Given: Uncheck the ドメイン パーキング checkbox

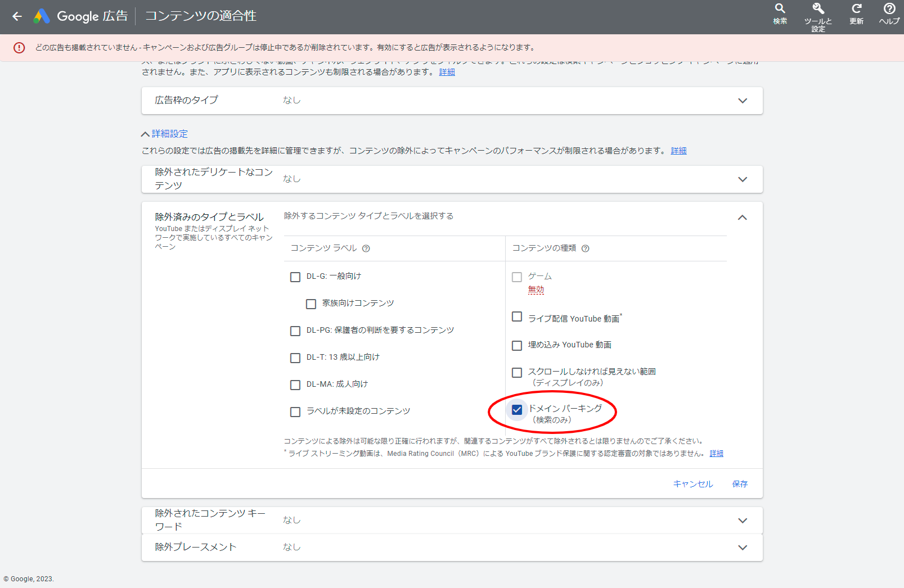Looking at the screenshot, I should [516, 410].
